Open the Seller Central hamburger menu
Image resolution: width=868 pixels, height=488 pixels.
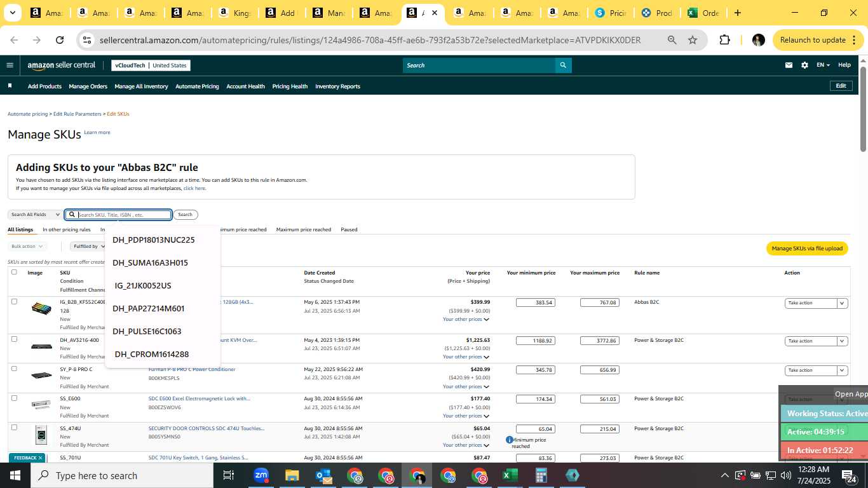10,65
